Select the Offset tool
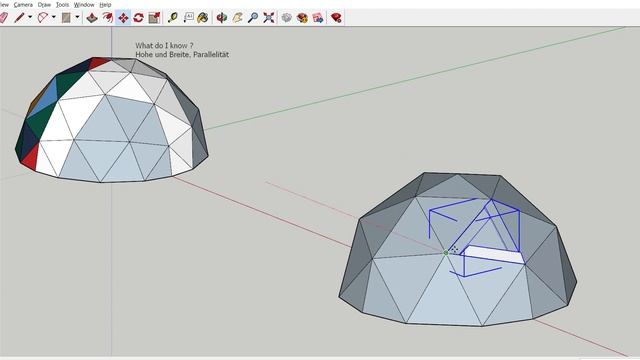This screenshot has height=360, width=640. 107,18
